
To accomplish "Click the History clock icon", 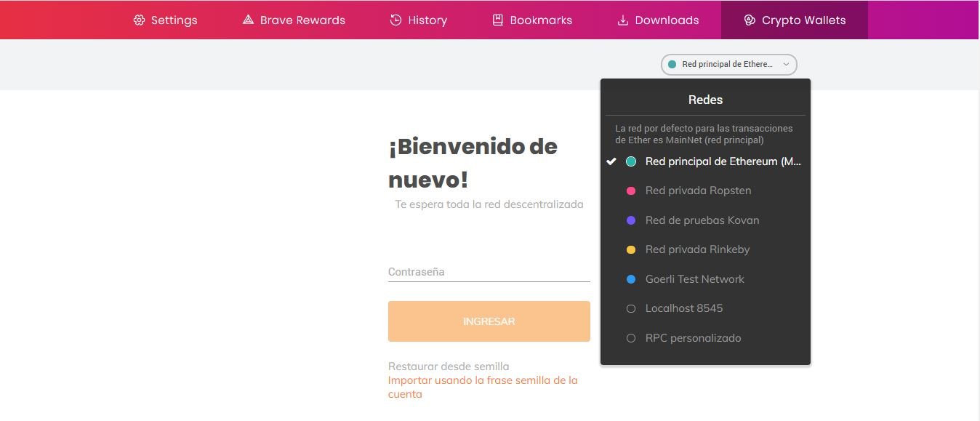I will point(393,20).
